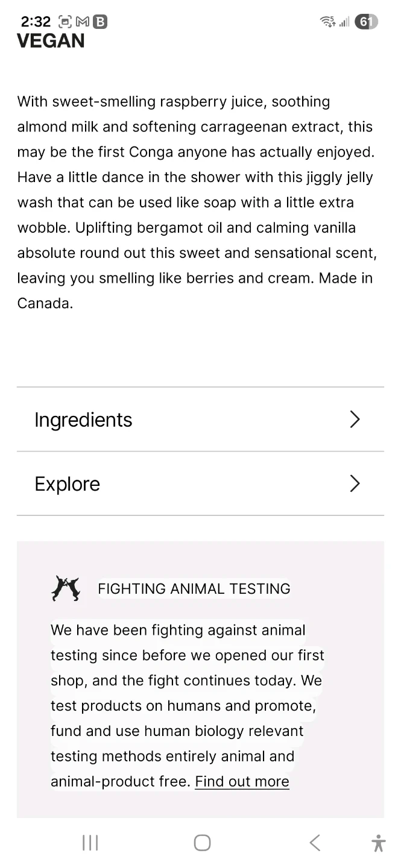Open recent apps from the navigation bar
Viewport: 401px width, 868px height.
tap(90, 843)
